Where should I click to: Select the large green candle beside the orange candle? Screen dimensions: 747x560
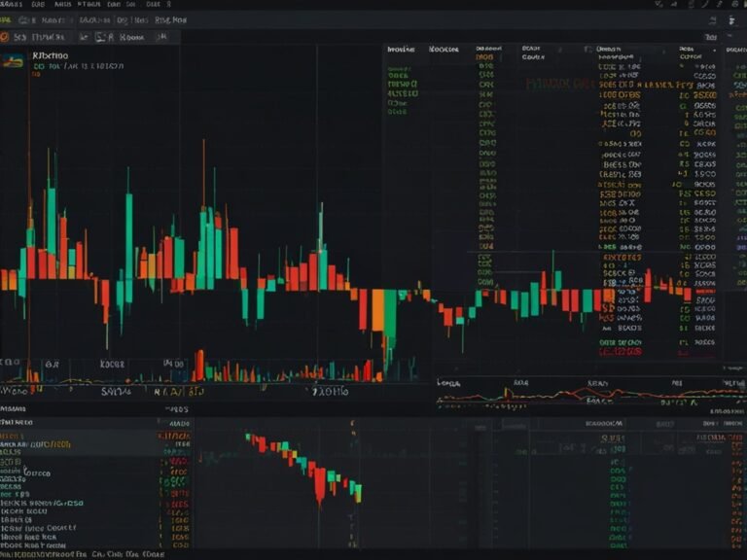(390, 315)
